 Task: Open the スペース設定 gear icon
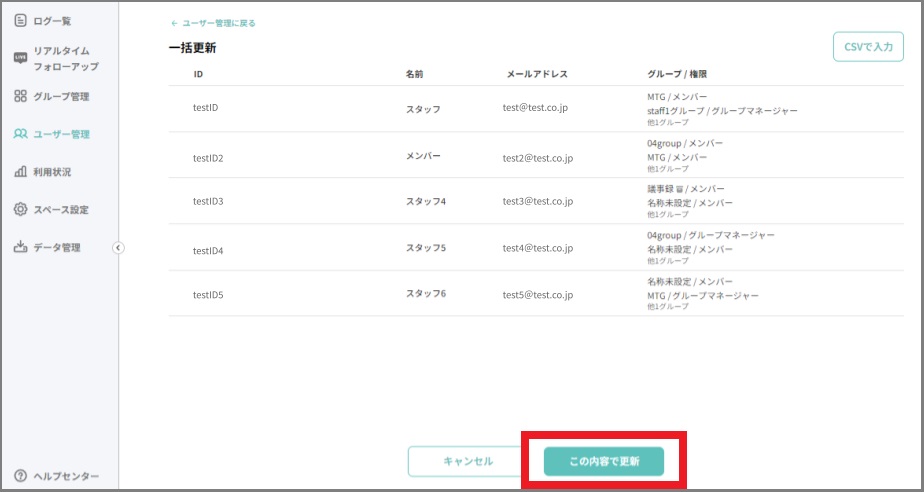21,209
